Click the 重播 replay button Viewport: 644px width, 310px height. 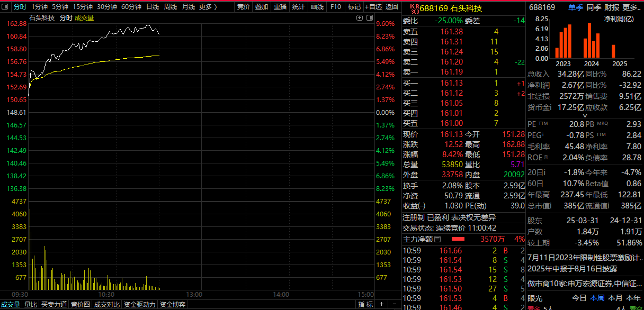[280, 7]
